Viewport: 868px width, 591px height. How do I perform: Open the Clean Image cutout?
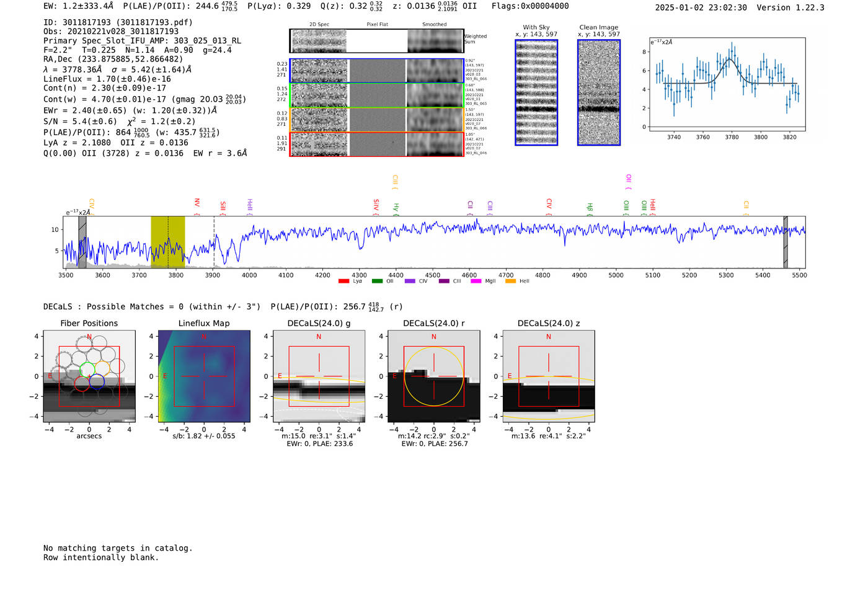click(x=599, y=92)
